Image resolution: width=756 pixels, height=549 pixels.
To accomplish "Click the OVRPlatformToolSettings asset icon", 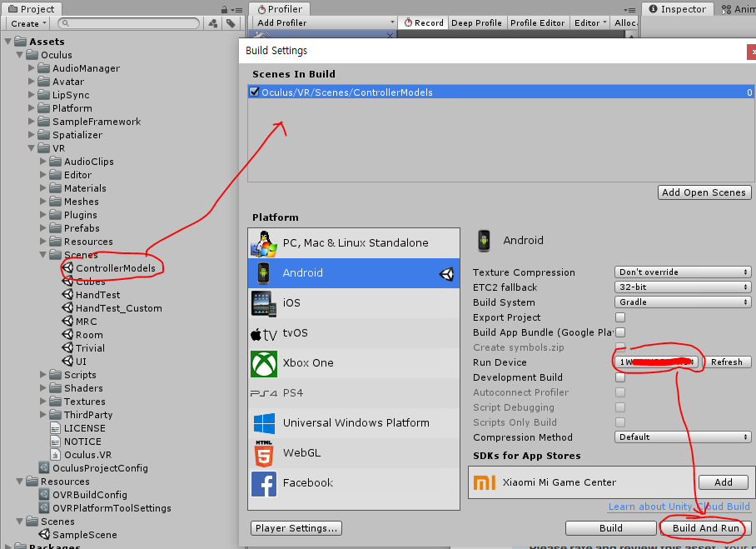I will click(44, 507).
